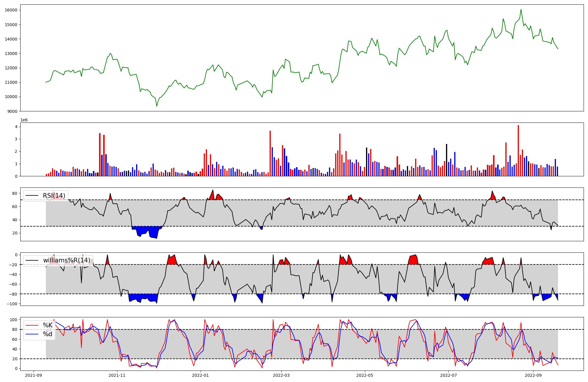The height and width of the screenshot is (382, 588).
Task: Click the 2022-09 x-axis date label
Action: pyautogui.click(x=533, y=375)
